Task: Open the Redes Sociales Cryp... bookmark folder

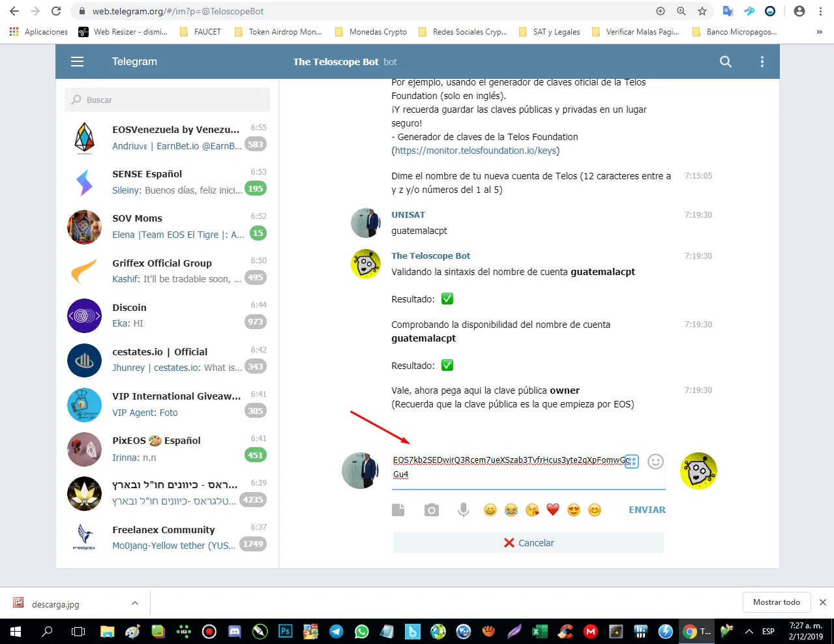Action: (x=462, y=31)
